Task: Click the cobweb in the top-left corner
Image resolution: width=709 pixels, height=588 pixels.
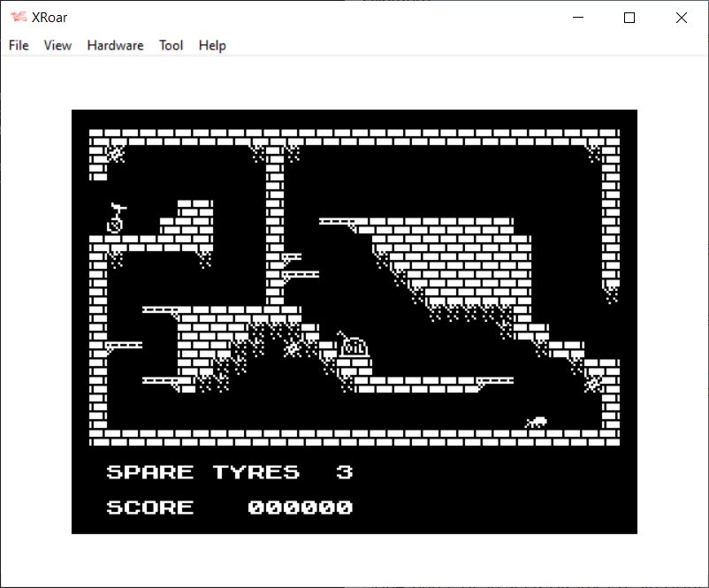Action: click(x=115, y=154)
